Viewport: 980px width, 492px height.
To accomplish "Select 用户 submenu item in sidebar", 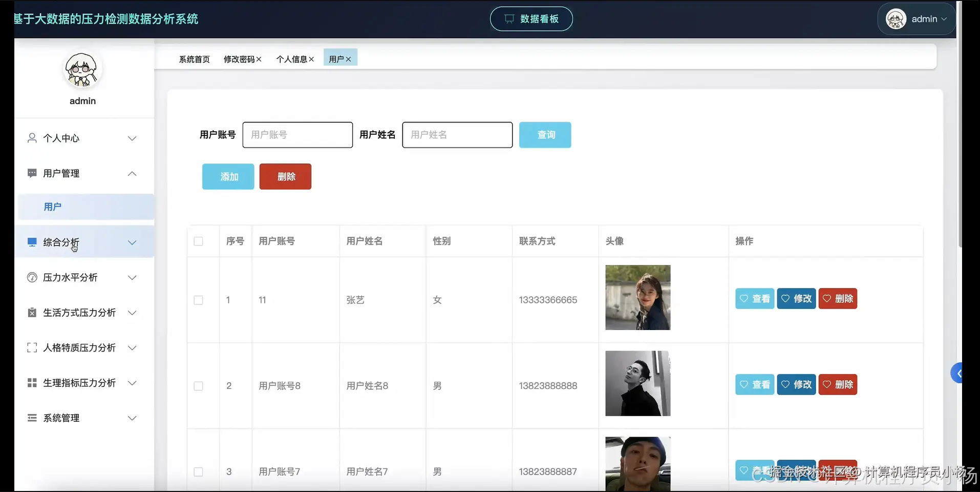I will [86, 207].
